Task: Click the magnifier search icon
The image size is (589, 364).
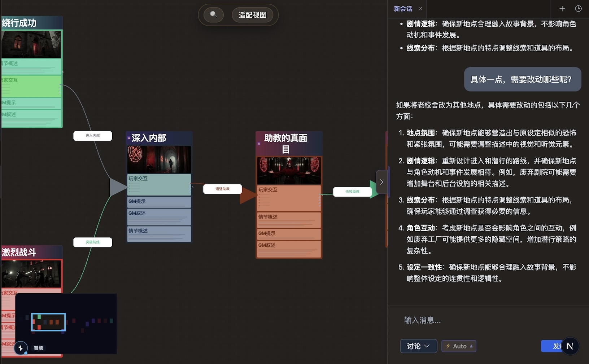Action: pos(213,15)
